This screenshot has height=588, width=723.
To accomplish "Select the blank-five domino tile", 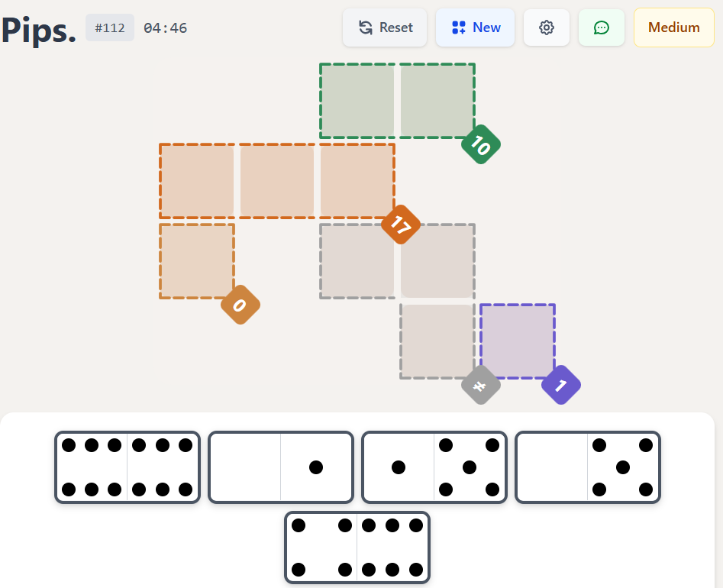I will [588, 467].
